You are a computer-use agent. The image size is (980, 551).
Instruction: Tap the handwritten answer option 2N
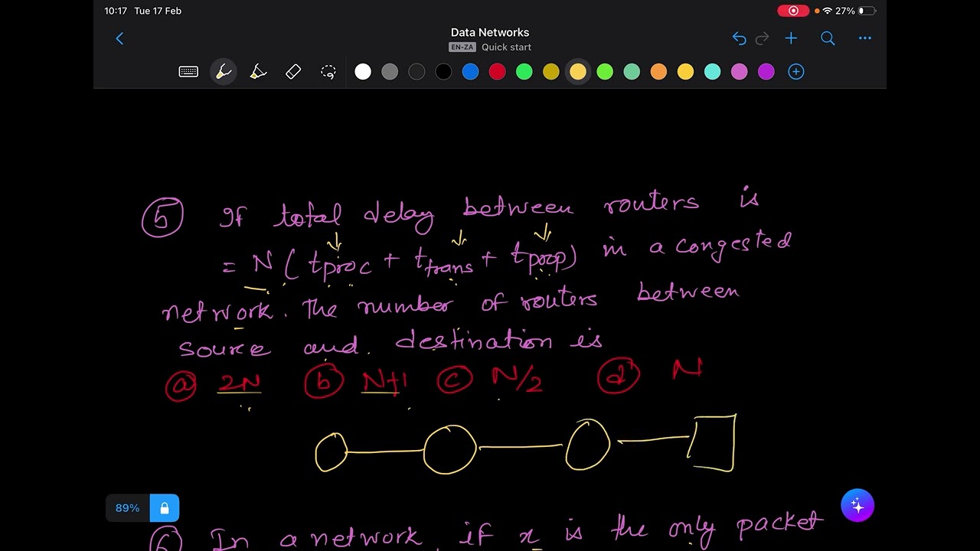[240, 383]
